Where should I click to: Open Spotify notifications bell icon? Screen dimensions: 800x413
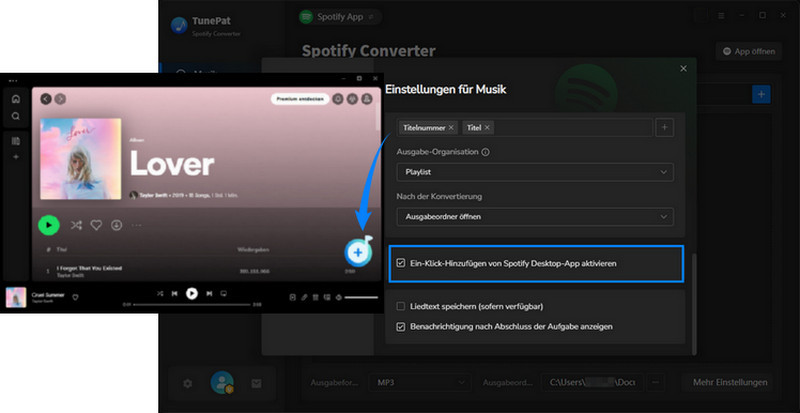point(338,99)
